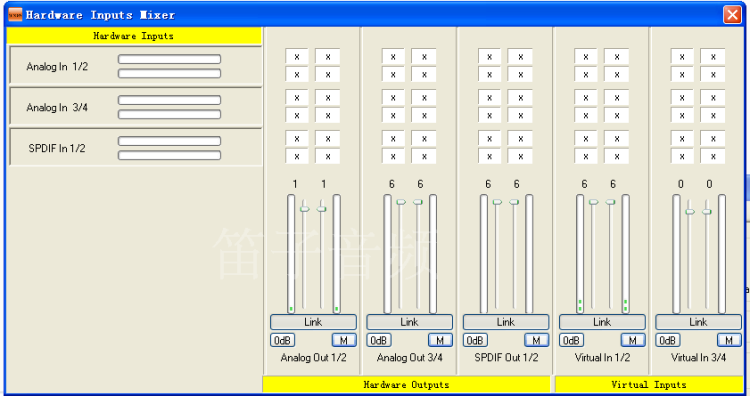Viewport: 750px width, 396px height.
Task: Close the Hardware Inputs Mixer window
Action: pos(732,15)
